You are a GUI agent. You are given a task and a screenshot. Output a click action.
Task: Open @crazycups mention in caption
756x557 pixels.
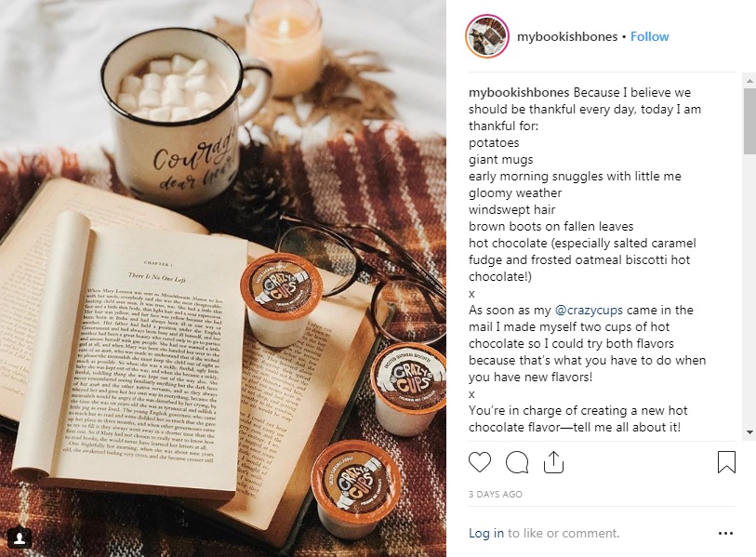[x=589, y=310]
